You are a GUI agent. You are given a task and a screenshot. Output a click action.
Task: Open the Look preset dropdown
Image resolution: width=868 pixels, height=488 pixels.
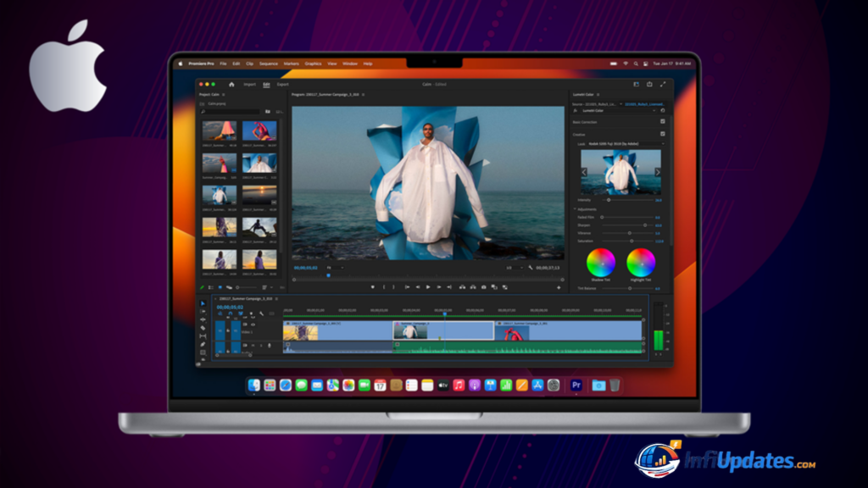coord(627,144)
